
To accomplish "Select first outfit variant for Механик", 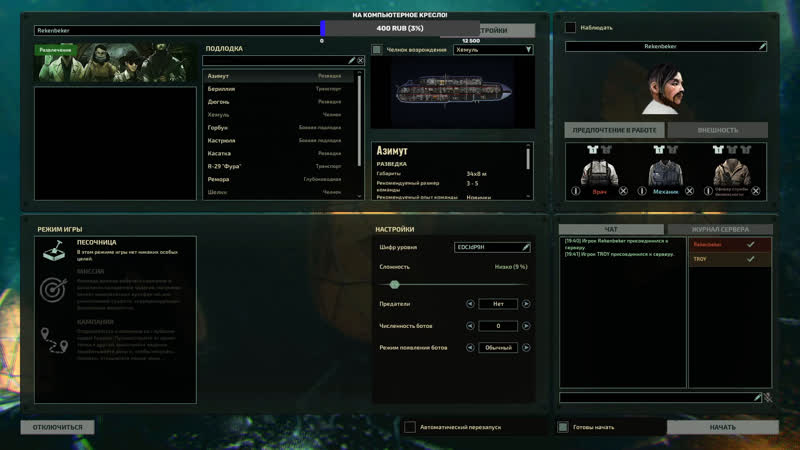I will pyautogui.click(x=659, y=149).
